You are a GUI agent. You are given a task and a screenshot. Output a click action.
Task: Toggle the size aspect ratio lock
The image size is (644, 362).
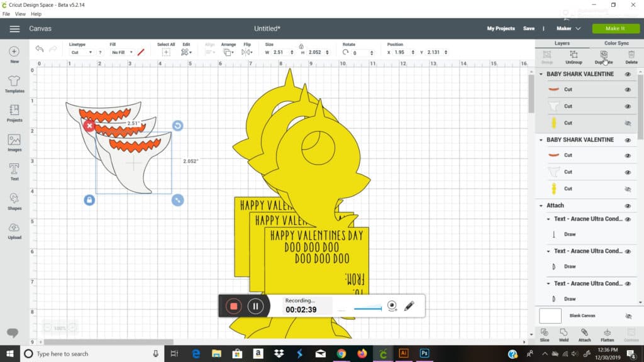pyautogui.click(x=301, y=46)
